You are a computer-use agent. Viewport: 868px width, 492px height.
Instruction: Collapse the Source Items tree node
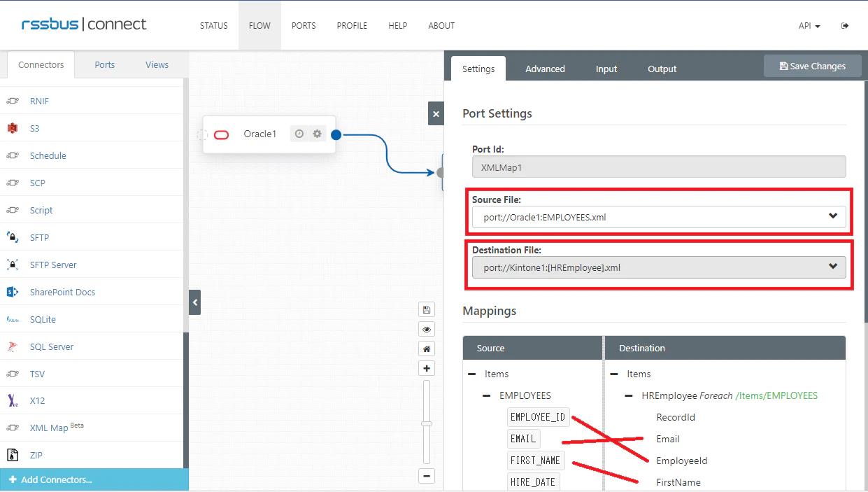tap(472, 374)
